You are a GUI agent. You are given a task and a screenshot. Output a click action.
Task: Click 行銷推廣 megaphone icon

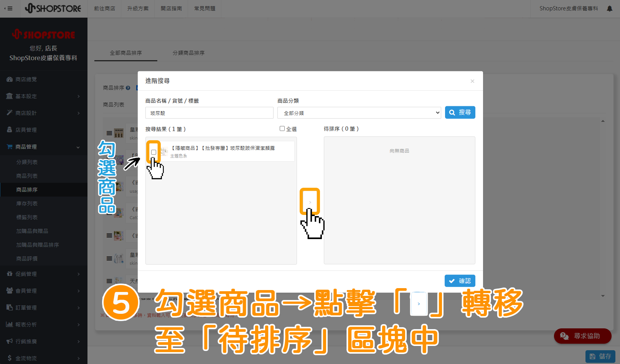pyautogui.click(x=10, y=341)
